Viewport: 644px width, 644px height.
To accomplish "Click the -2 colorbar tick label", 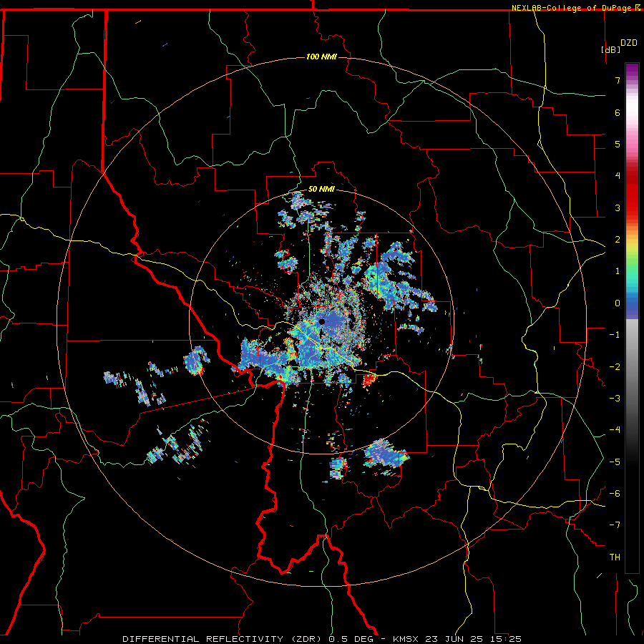I will pyautogui.click(x=615, y=366).
